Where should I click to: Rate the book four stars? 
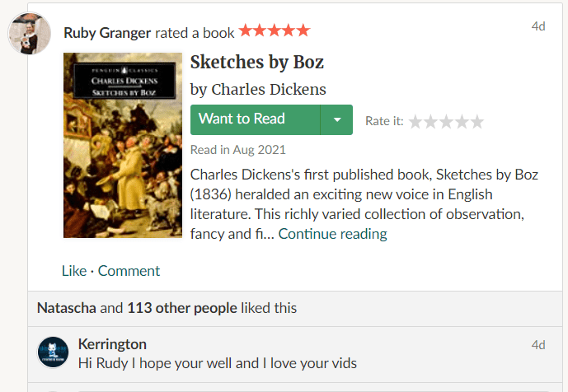coord(462,122)
